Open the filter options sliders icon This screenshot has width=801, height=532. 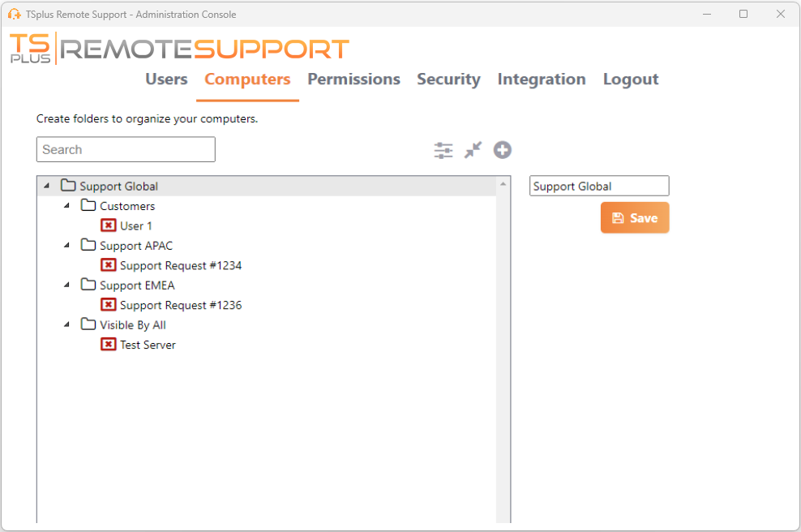[x=443, y=150]
